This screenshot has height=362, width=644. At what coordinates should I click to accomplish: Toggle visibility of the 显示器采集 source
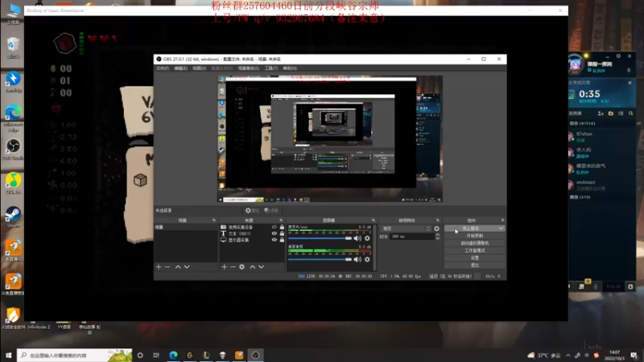click(x=275, y=240)
